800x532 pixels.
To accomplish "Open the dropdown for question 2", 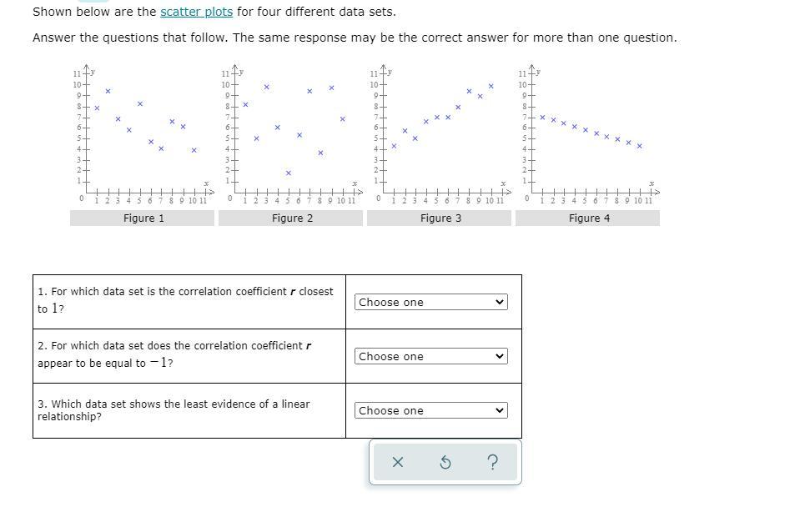I will [x=431, y=356].
